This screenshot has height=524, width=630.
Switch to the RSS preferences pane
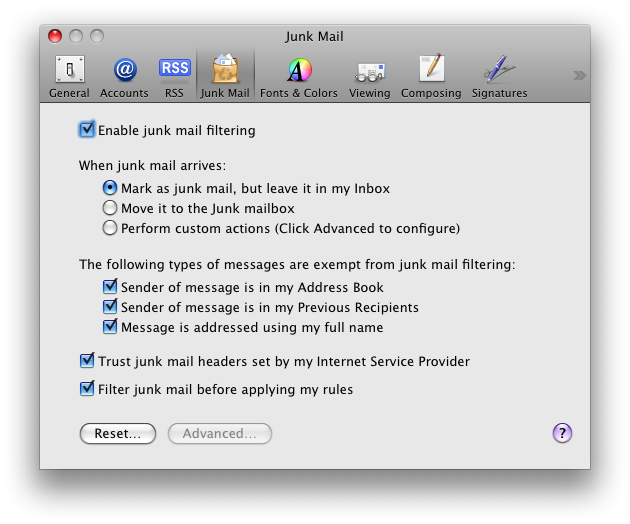pos(174,76)
